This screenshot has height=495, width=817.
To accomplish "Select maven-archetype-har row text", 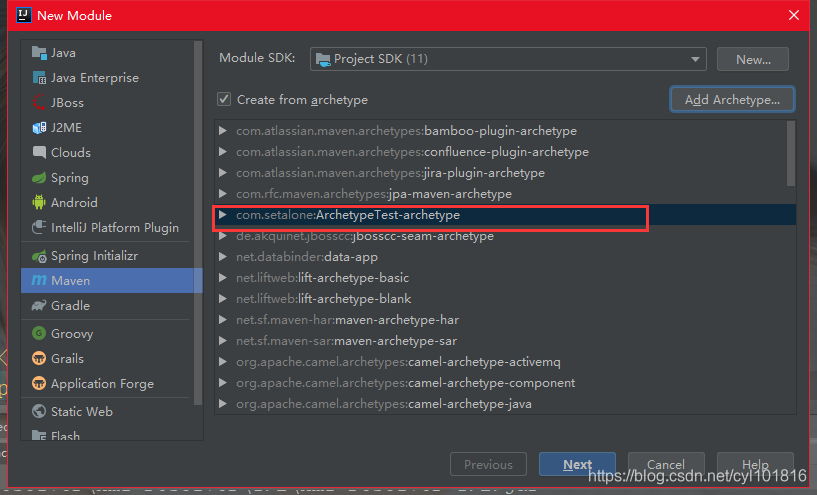I will [x=348, y=320].
